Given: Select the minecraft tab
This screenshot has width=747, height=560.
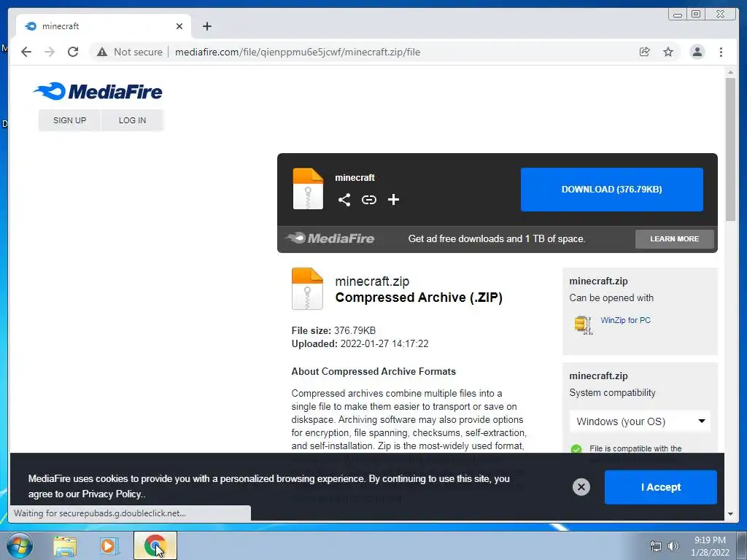Looking at the screenshot, I should (104, 26).
